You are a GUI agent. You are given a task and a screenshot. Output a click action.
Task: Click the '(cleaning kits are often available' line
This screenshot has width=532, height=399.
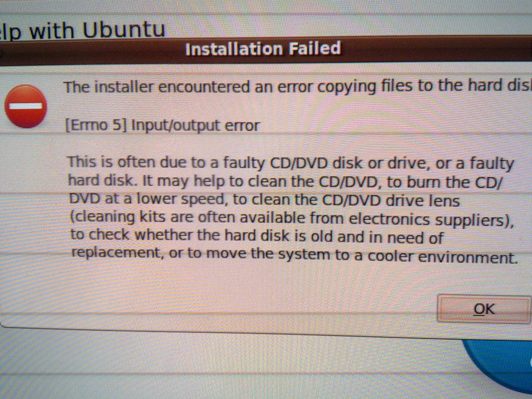[x=292, y=219]
